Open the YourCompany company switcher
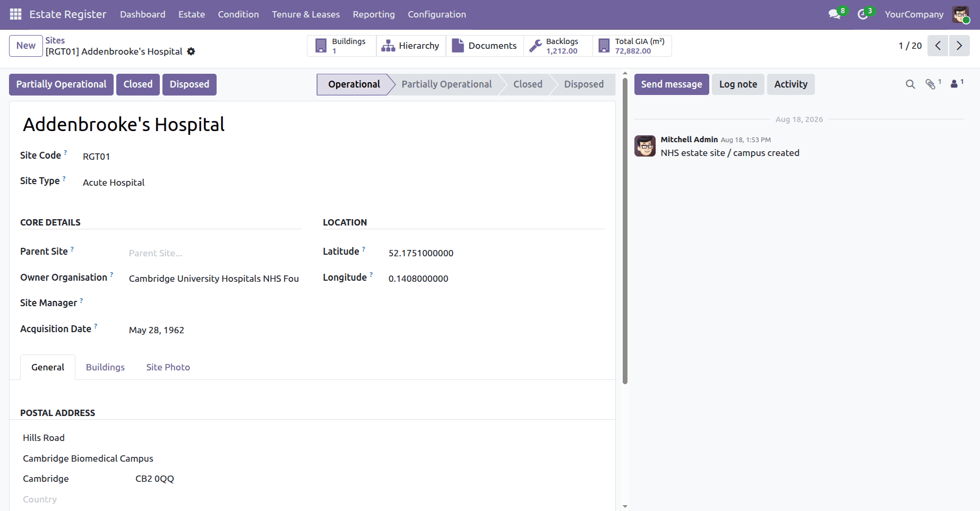The height and width of the screenshot is (511, 980). point(914,14)
